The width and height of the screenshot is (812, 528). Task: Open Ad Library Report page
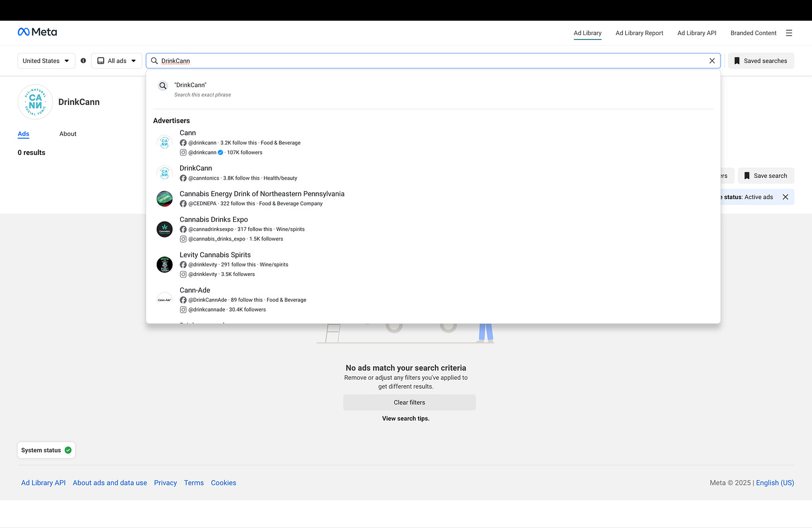click(640, 33)
